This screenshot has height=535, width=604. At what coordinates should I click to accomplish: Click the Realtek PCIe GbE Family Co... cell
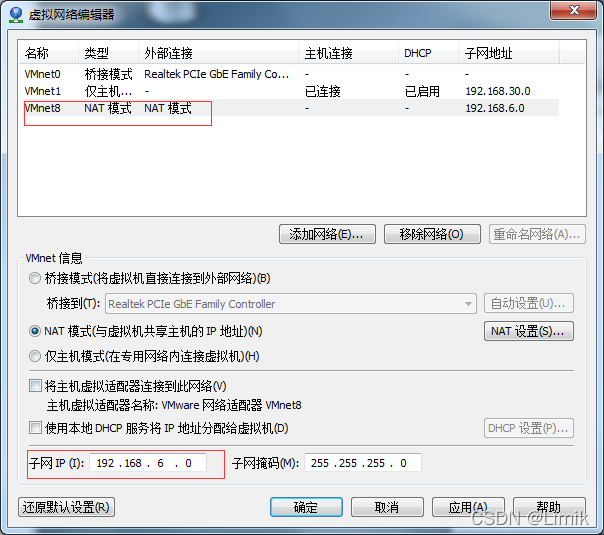tap(216, 74)
